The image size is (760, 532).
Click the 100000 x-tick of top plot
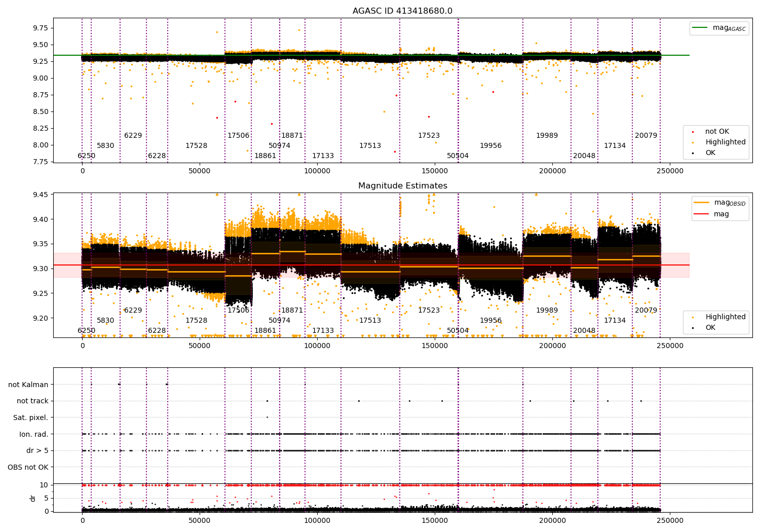[317, 171]
